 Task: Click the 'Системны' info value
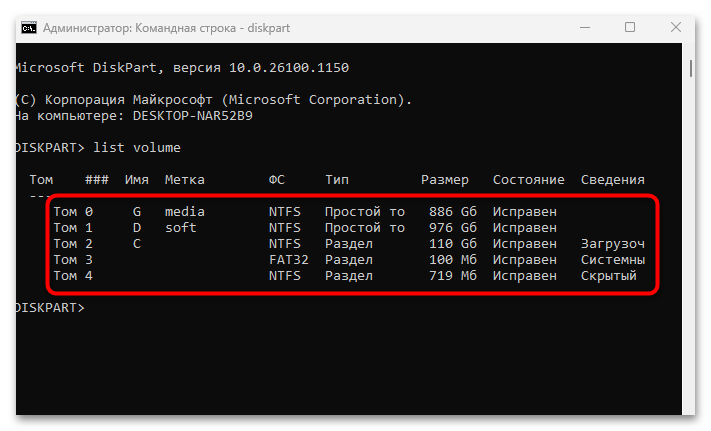(x=613, y=260)
